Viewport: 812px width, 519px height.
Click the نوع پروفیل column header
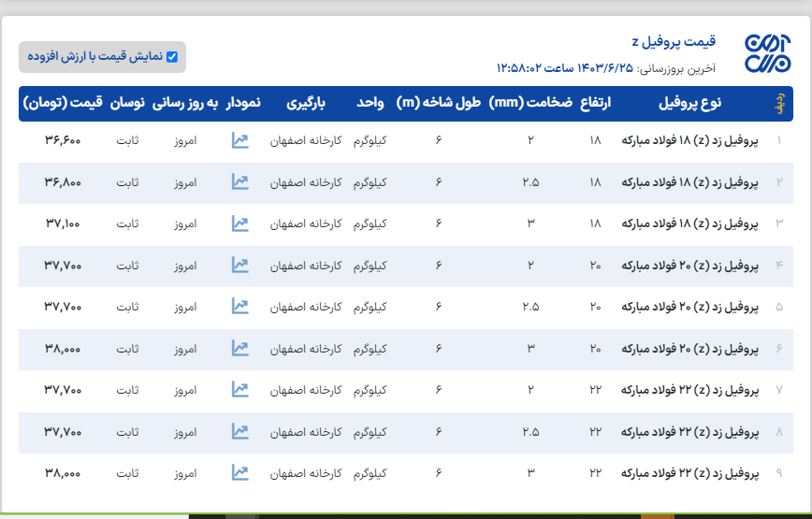(x=690, y=103)
